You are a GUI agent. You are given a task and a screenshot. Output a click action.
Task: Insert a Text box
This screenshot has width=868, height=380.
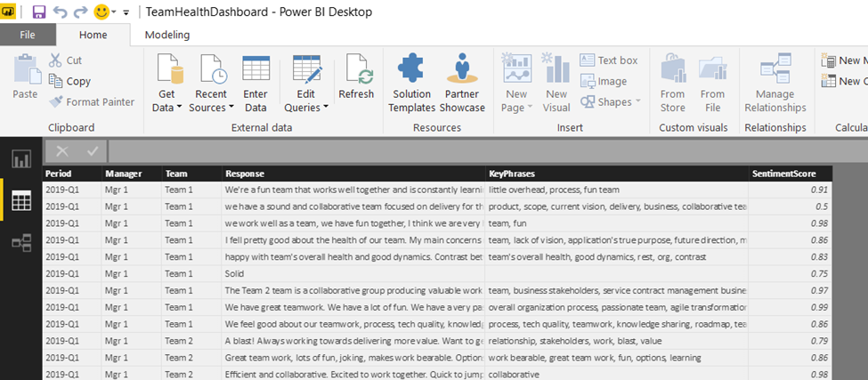click(x=609, y=61)
